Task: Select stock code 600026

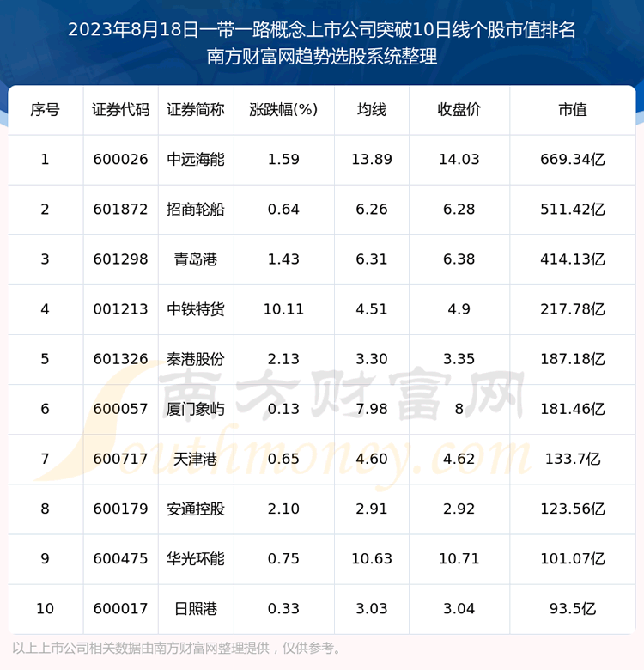Action: [x=120, y=160]
